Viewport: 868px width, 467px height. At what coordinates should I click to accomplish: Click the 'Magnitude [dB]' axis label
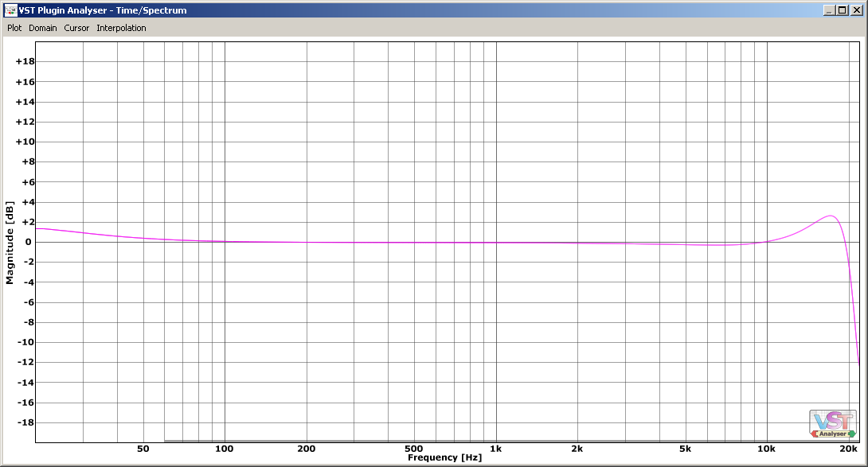(x=10, y=243)
